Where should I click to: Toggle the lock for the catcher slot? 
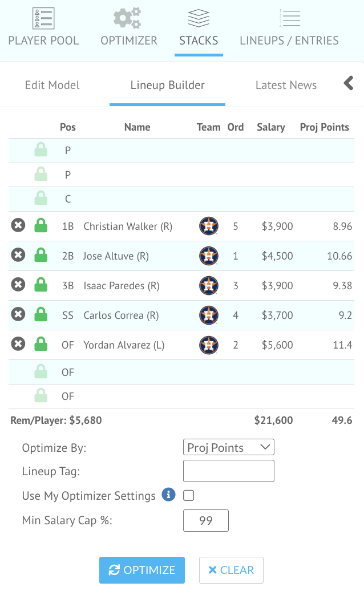41,199
